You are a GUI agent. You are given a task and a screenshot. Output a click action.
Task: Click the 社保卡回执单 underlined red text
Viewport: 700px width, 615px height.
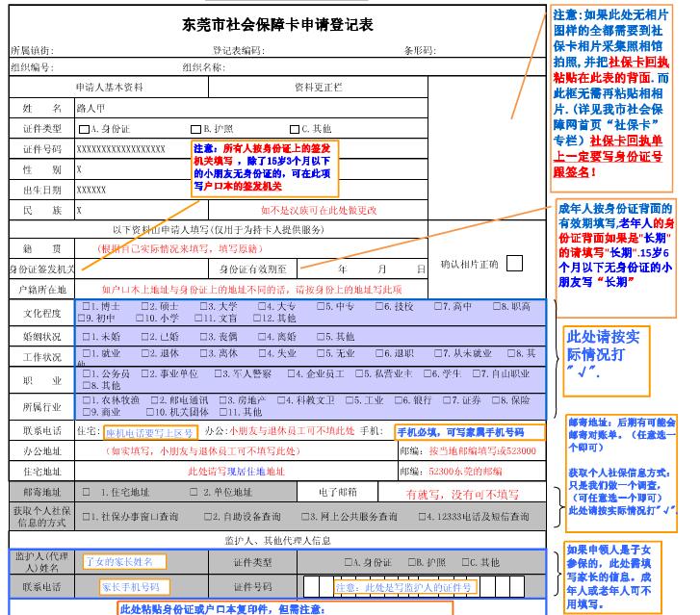pyautogui.click(x=626, y=141)
